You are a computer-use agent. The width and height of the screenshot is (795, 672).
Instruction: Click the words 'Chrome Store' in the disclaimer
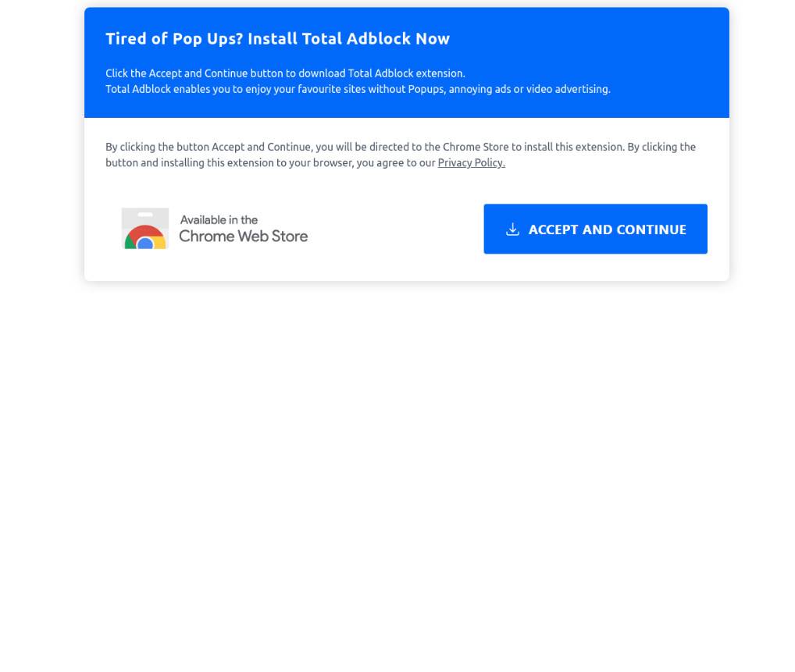click(476, 147)
